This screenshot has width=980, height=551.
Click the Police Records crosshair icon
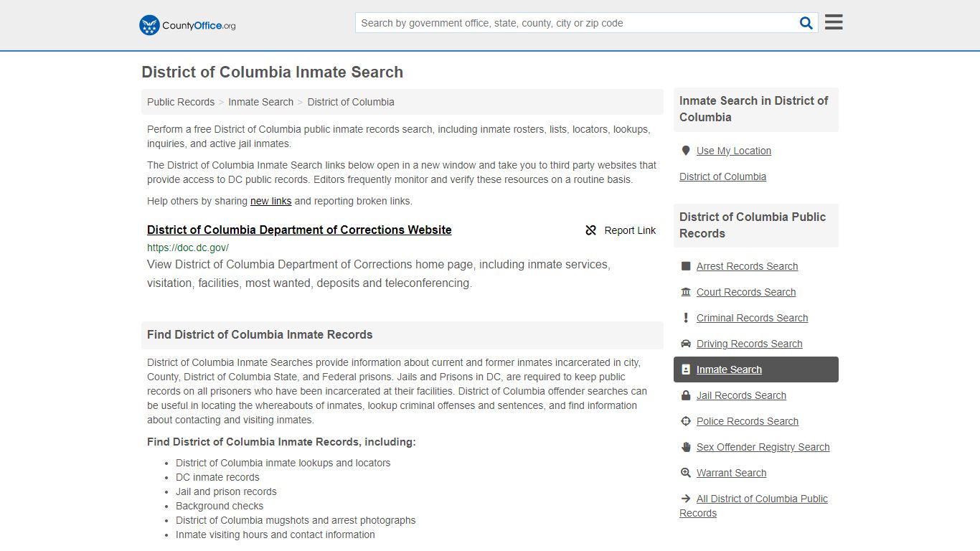686,421
